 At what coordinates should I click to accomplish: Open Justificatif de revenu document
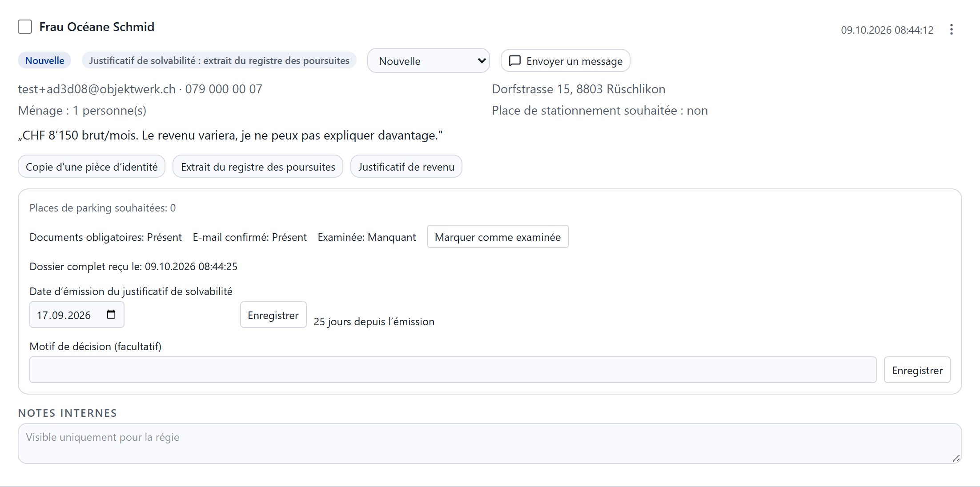(406, 167)
